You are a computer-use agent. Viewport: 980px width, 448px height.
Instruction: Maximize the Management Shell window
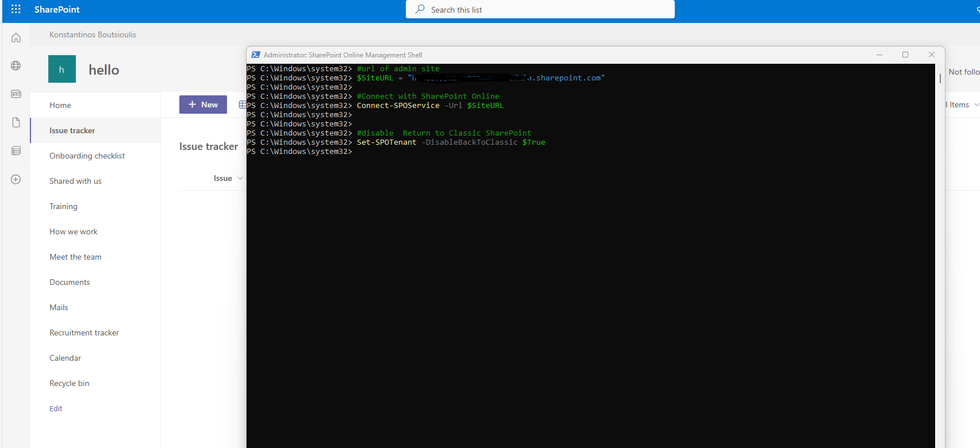click(x=905, y=55)
